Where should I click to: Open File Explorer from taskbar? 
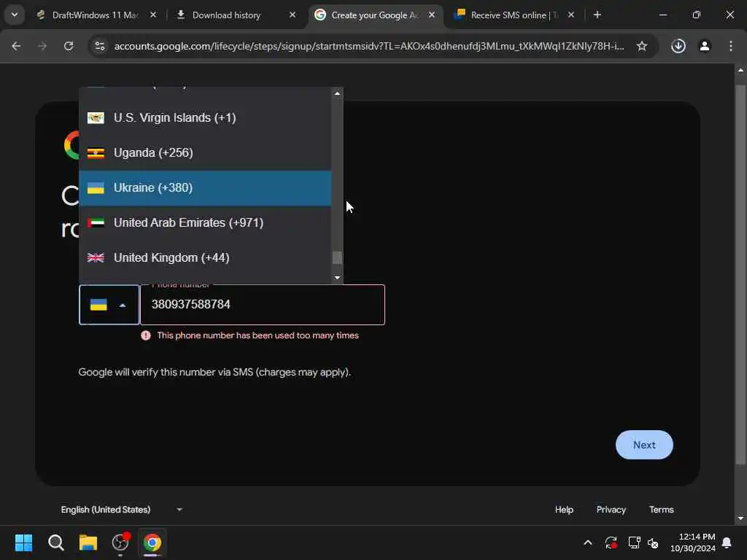coord(88,542)
